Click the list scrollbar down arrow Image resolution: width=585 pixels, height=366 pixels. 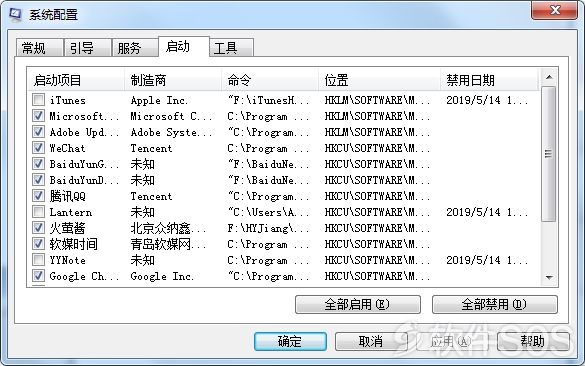point(549,277)
